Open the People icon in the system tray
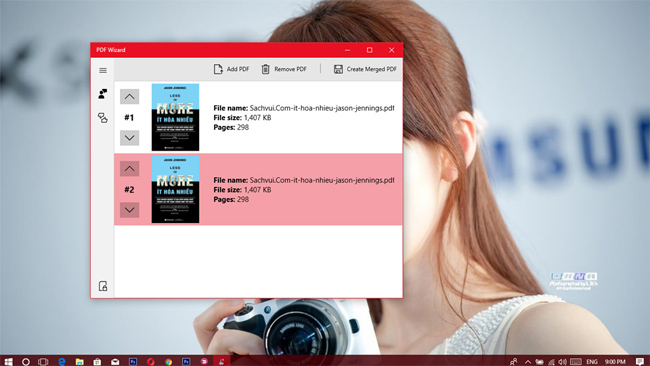 click(x=514, y=362)
